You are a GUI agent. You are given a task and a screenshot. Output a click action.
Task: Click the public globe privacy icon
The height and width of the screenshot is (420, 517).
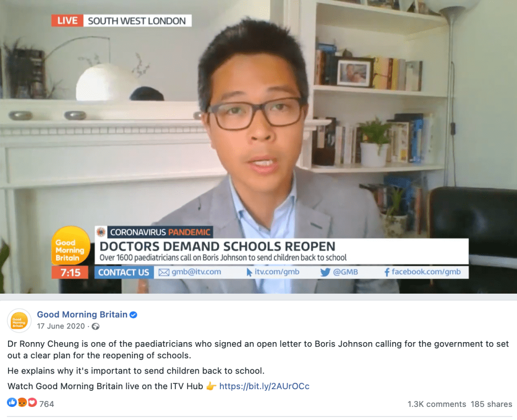tap(96, 326)
